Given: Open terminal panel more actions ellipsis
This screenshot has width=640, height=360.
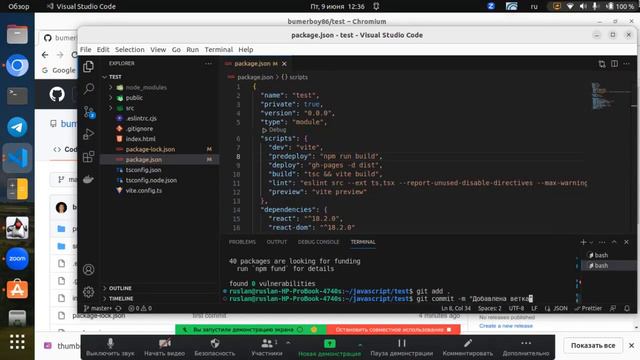Looking at the screenshot, I should click(602, 242).
